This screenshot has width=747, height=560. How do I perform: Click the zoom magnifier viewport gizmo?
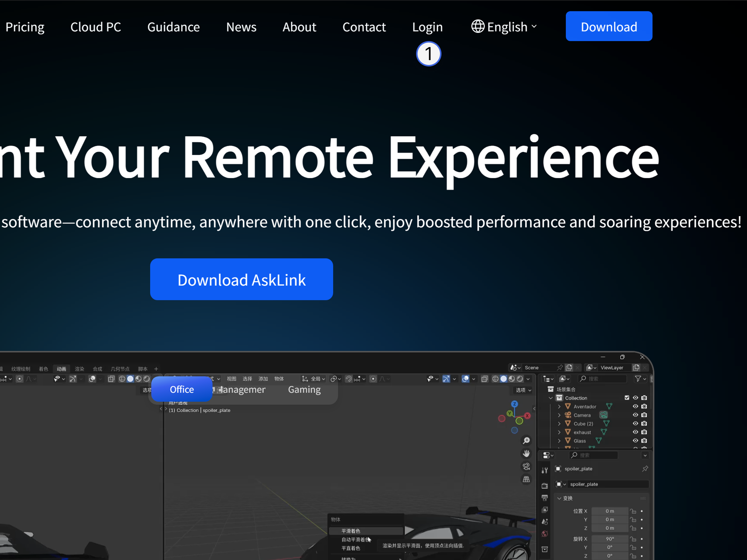(526, 441)
